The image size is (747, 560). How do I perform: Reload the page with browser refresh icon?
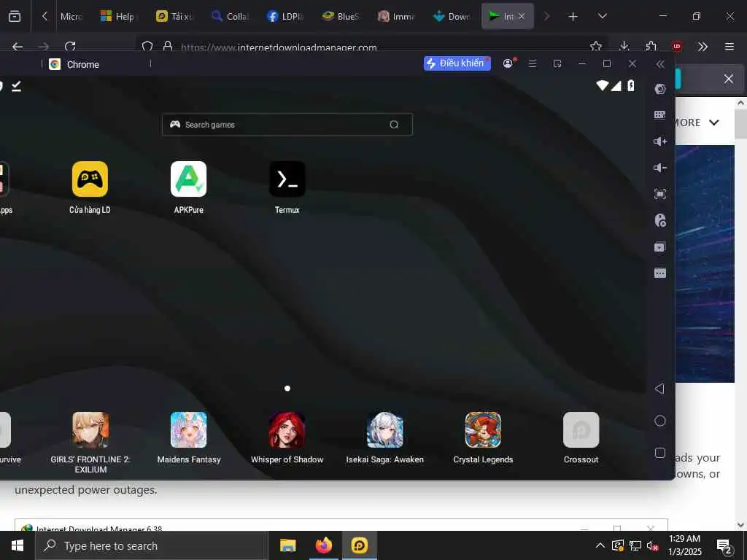pyautogui.click(x=70, y=47)
